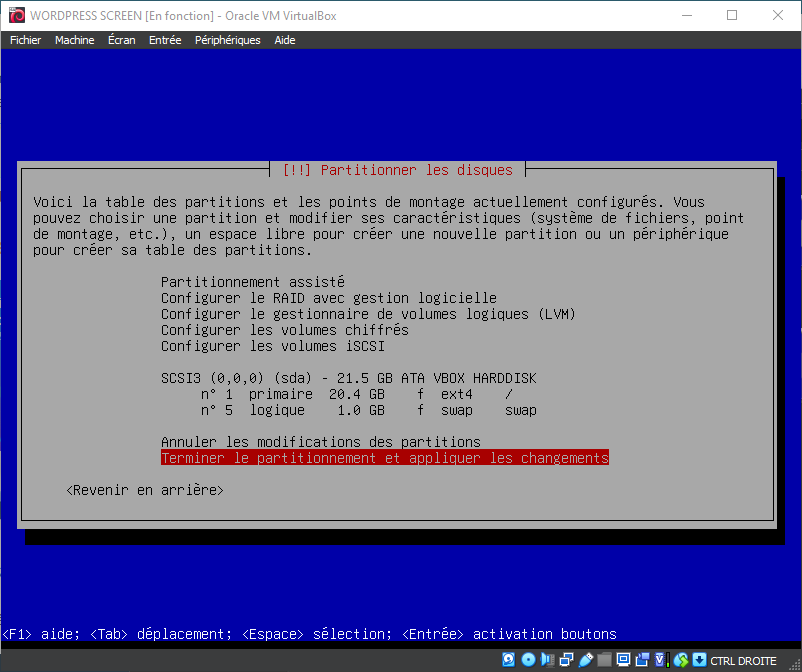Viewport: 802px width, 672px height.
Task: Open the Machine menu
Action: [74, 40]
